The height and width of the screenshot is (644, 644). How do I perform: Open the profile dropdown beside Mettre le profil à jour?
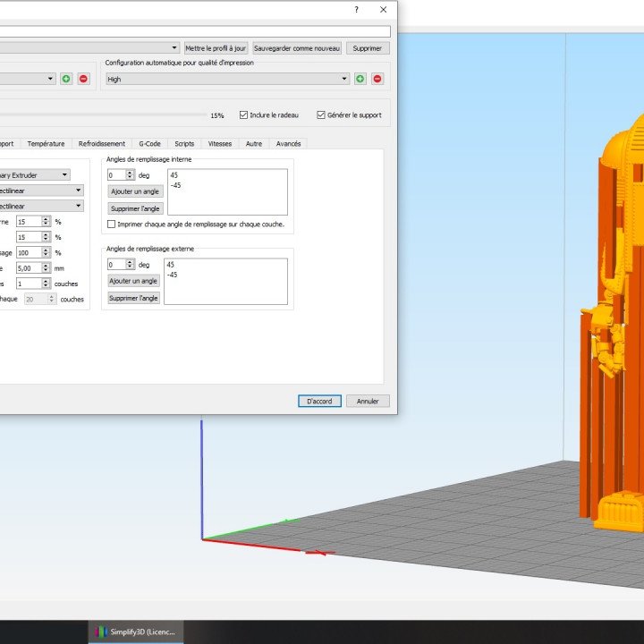(x=174, y=47)
